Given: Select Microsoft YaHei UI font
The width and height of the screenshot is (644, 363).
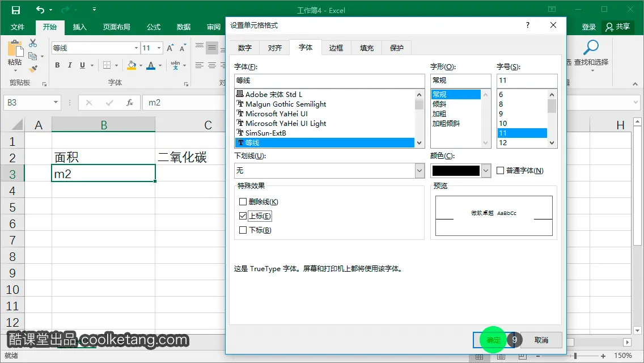Looking at the screenshot, I should tap(277, 113).
